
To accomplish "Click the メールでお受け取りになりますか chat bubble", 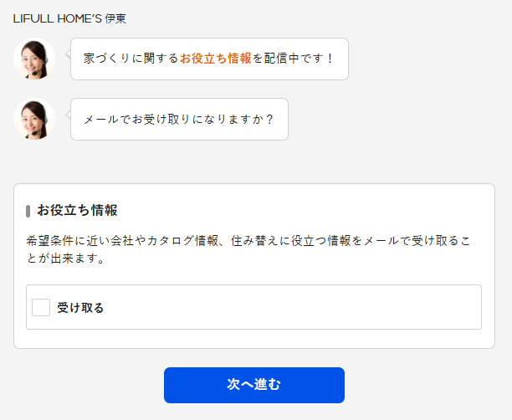I will click(179, 119).
